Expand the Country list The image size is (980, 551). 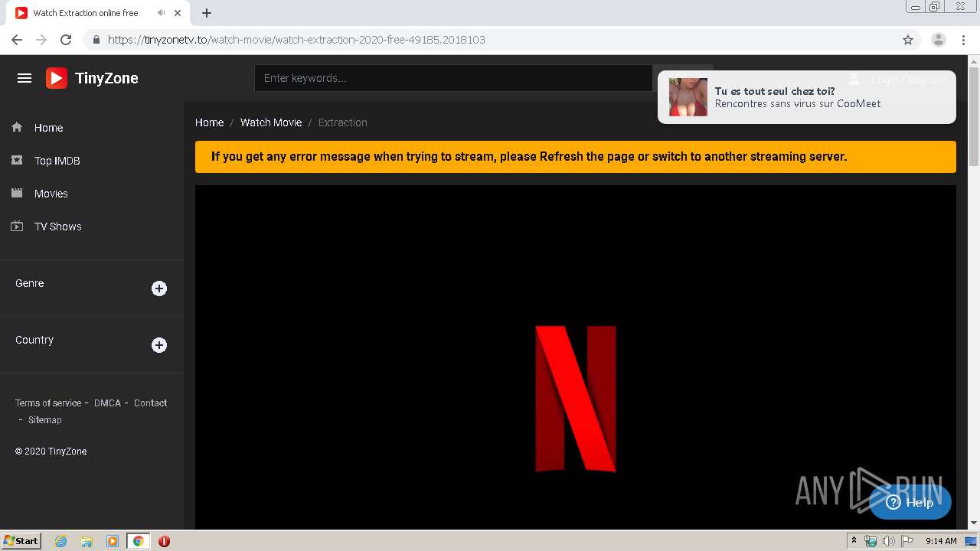point(159,345)
